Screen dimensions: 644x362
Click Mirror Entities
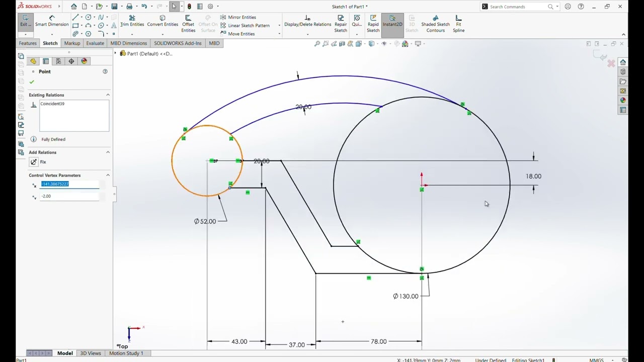click(238, 17)
